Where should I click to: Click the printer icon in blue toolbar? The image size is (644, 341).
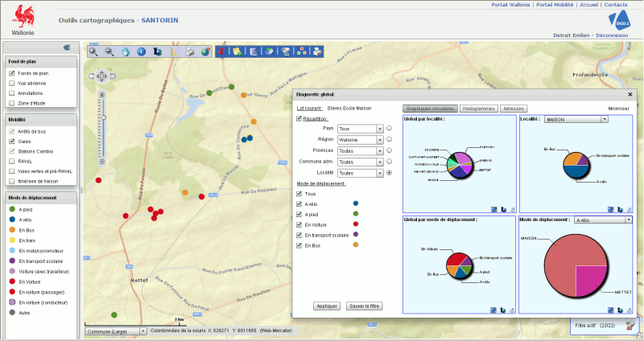pyautogui.click(x=317, y=51)
